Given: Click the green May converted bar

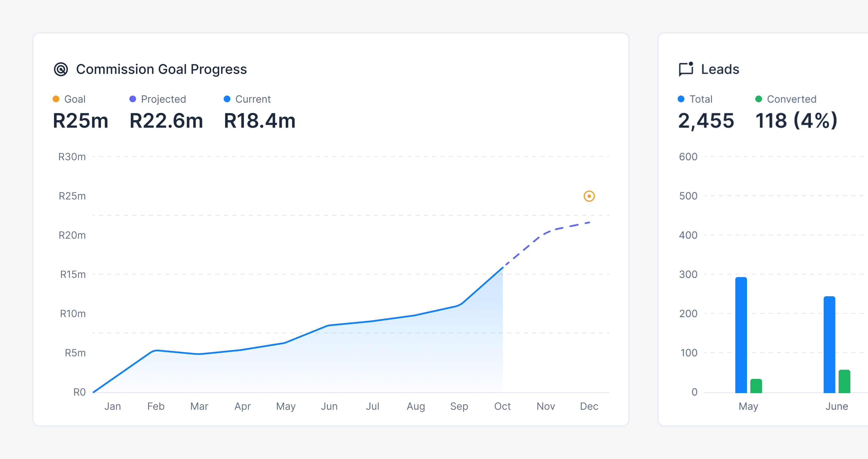Looking at the screenshot, I should click(x=756, y=386).
